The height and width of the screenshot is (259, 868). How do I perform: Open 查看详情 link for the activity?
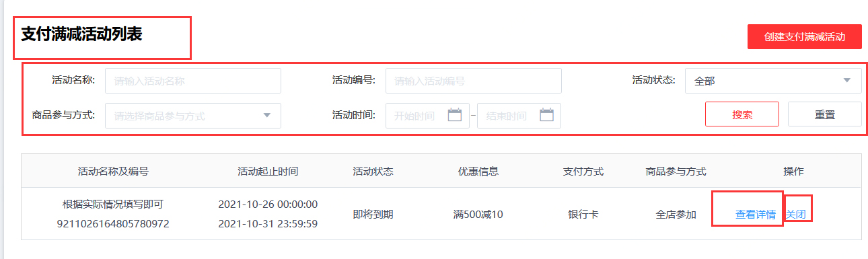756,215
